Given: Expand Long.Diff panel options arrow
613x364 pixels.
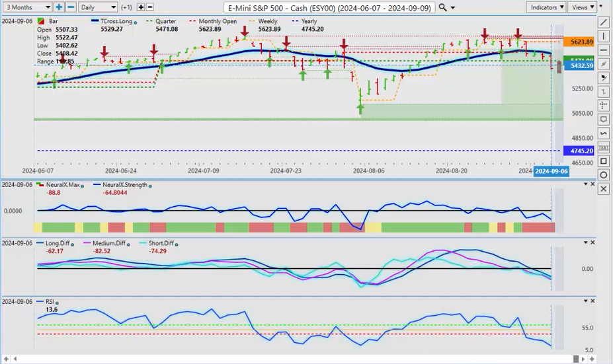Looking at the screenshot, I should pyautogui.click(x=586, y=242).
